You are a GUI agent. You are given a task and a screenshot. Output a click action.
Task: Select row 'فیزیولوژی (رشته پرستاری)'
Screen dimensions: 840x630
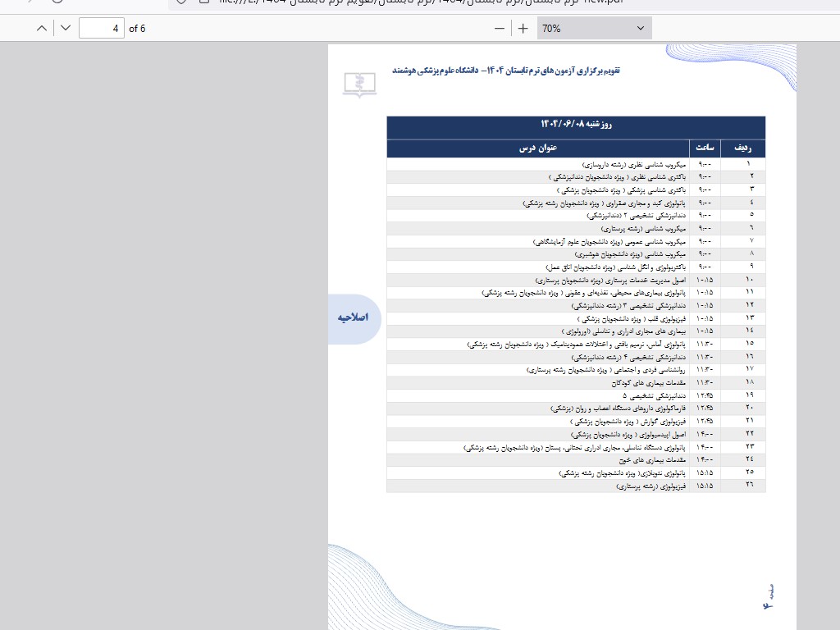click(576, 486)
